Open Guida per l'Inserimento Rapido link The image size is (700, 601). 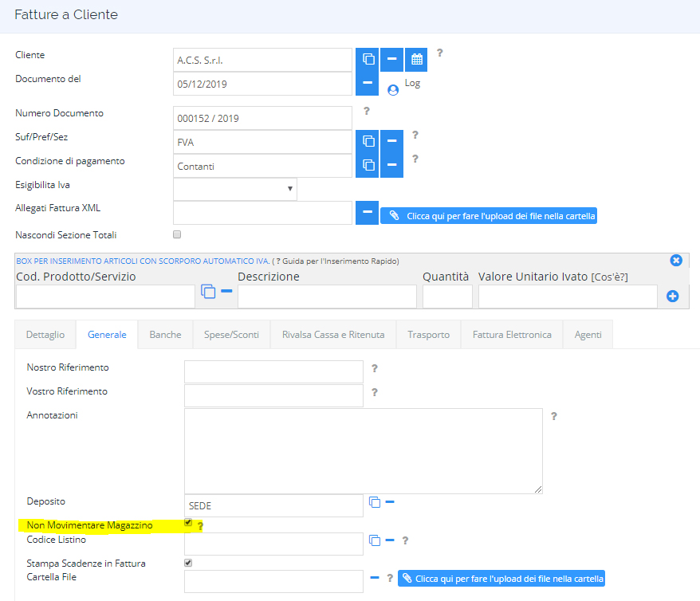pyautogui.click(x=337, y=261)
